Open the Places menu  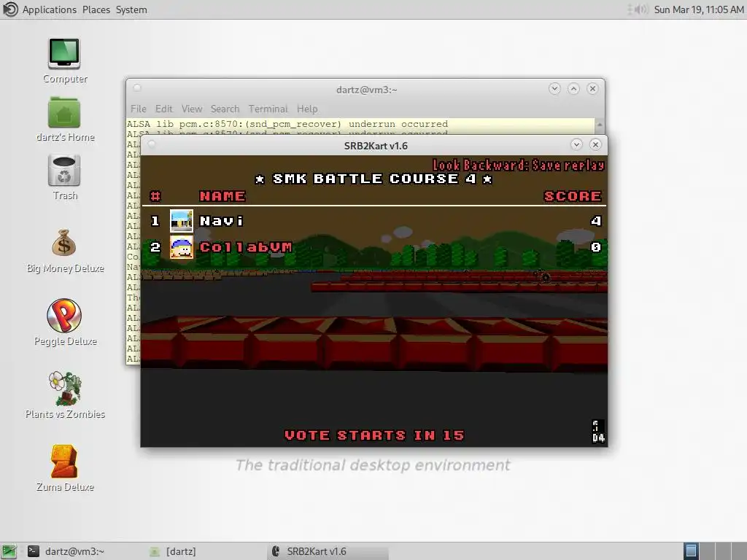(96, 9)
